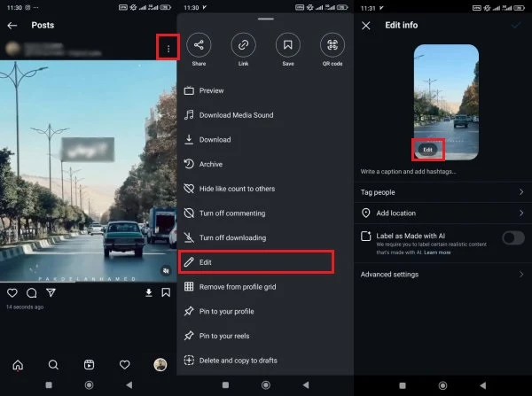Tap the QR code circle icon

(x=332, y=45)
